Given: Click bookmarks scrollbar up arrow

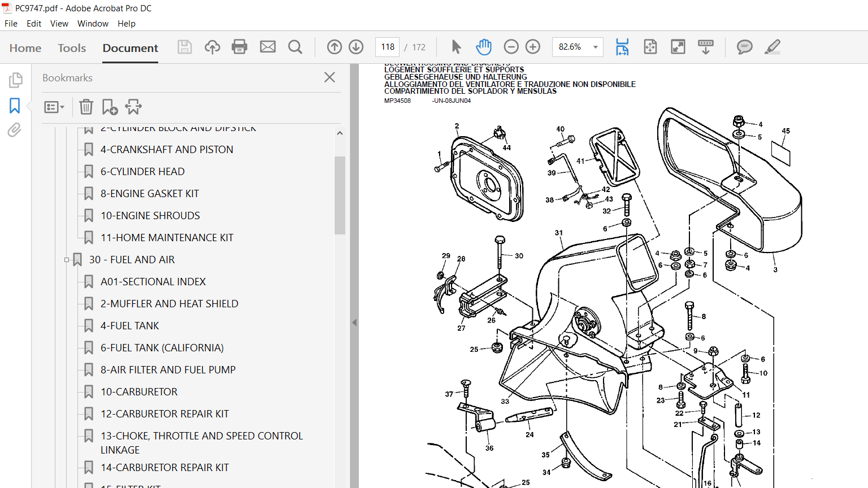Looking at the screenshot, I should (x=340, y=133).
